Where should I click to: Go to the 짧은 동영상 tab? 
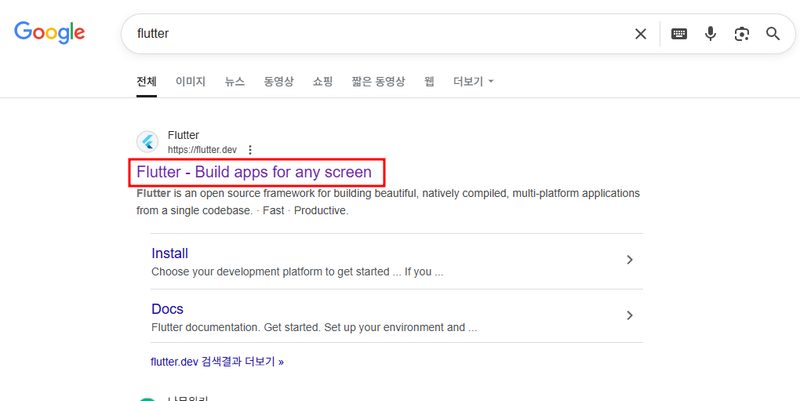click(378, 81)
